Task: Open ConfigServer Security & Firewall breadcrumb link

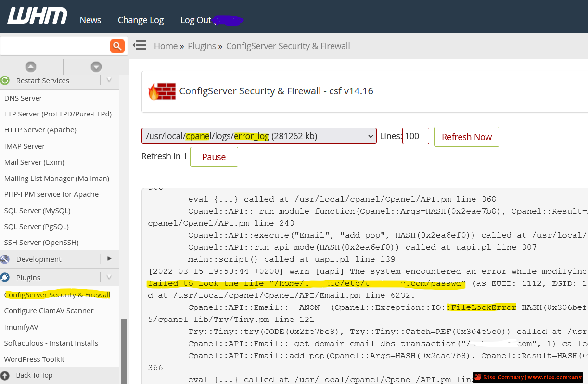Action: pos(288,46)
